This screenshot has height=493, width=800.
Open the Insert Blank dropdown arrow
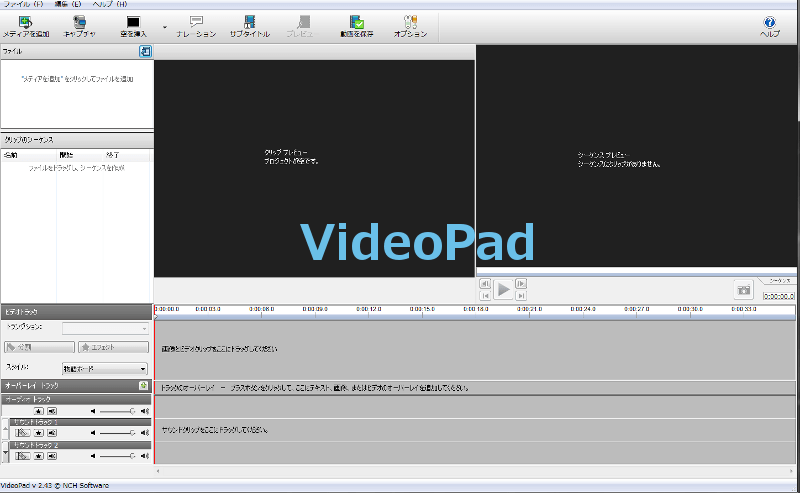[x=165, y=27]
